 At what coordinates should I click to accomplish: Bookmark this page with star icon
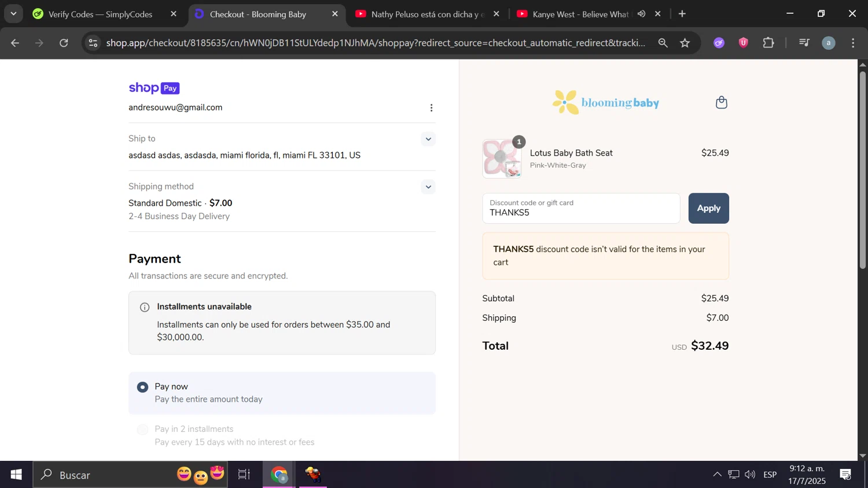coord(685,43)
